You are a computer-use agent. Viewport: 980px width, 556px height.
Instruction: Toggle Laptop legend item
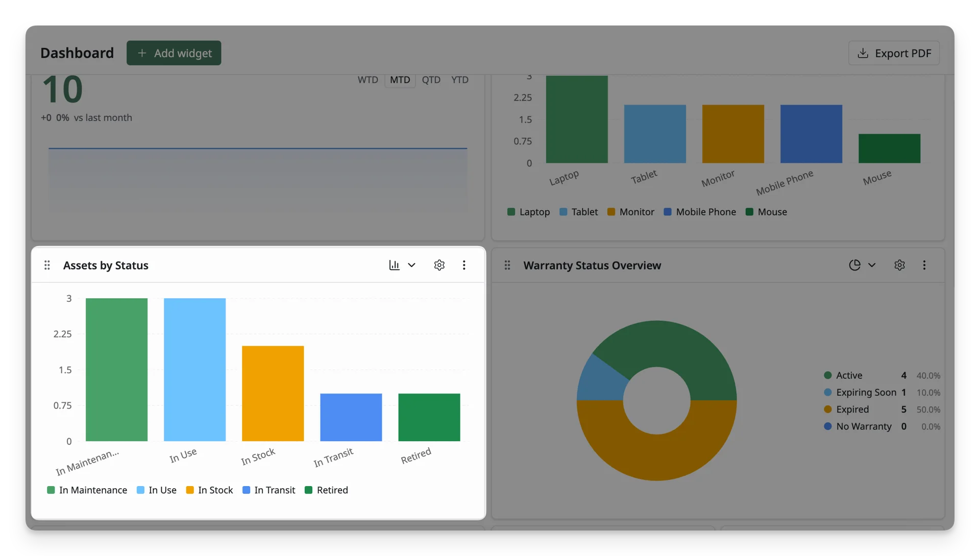528,212
